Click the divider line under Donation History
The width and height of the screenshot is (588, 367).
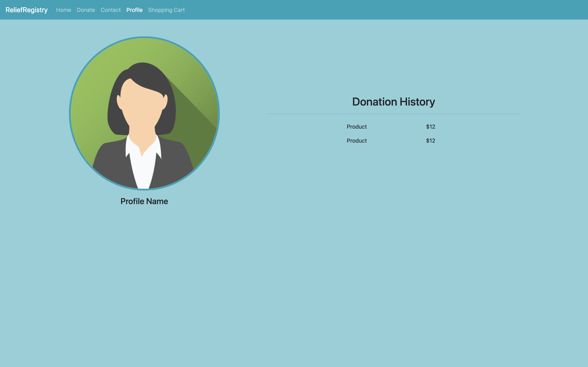pyautogui.click(x=393, y=114)
